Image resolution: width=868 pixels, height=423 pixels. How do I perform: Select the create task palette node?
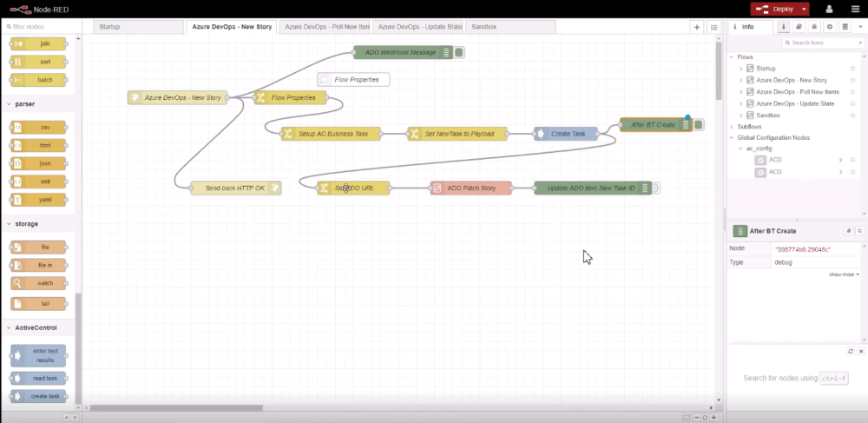[38, 396]
